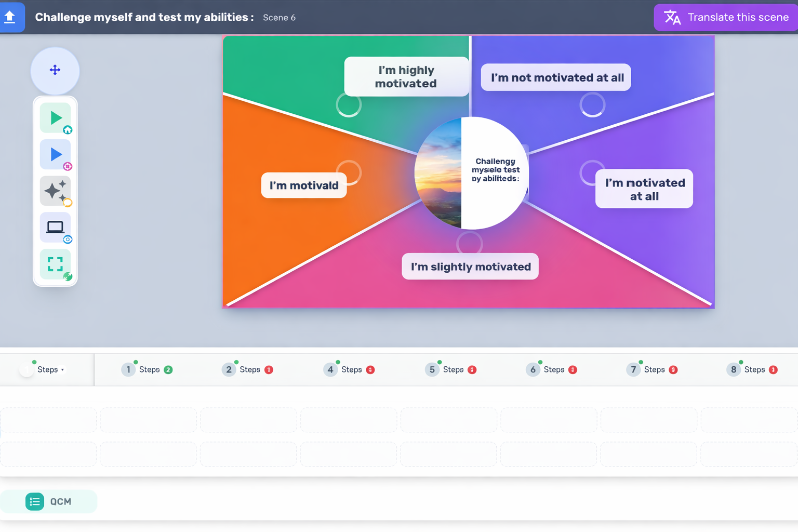Click the QCM button at the bottom
This screenshot has width=798, height=532.
(x=49, y=501)
